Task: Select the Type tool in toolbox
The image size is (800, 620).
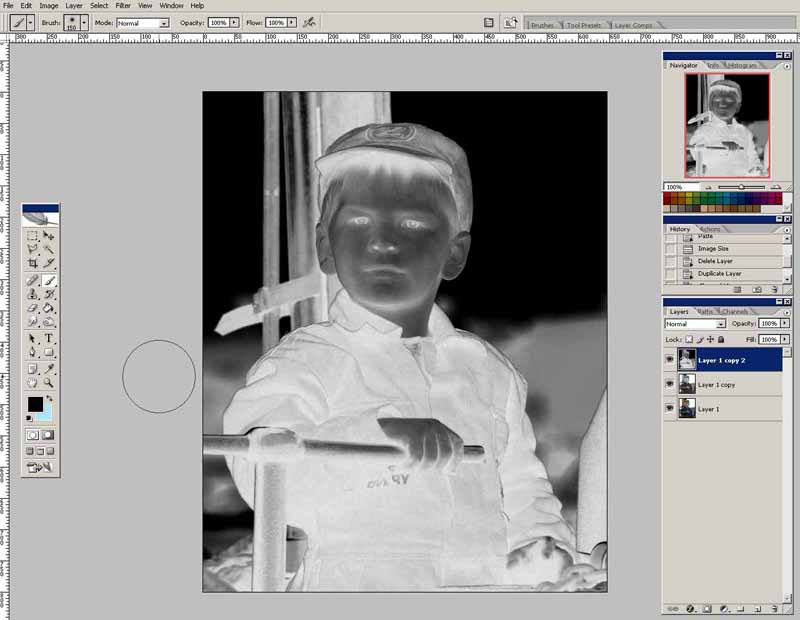Action: pyautogui.click(x=49, y=338)
